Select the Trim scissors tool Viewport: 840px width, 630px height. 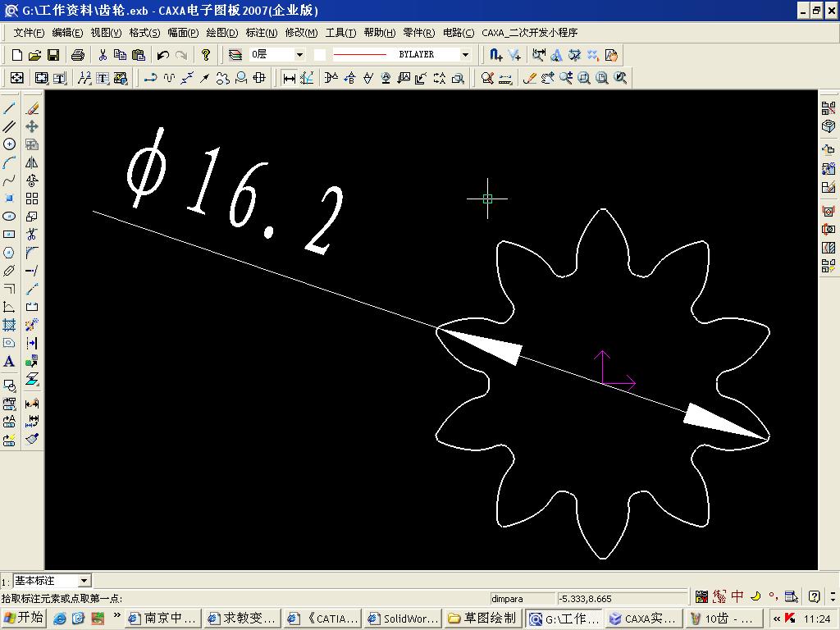[32, 235]
